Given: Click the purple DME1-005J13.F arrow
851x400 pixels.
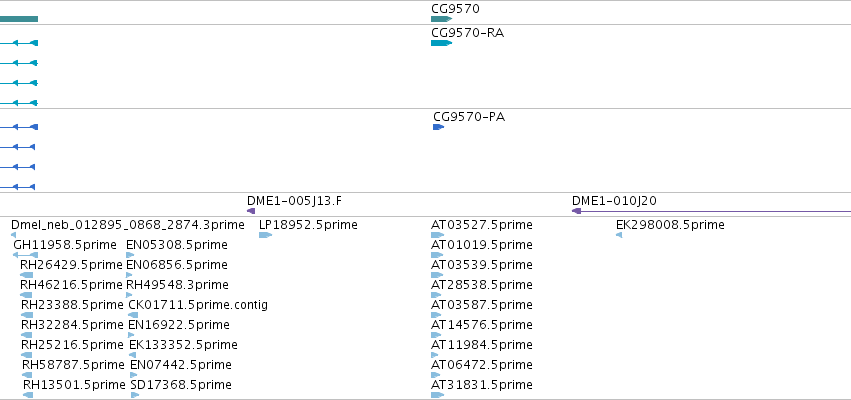Looking at the screenshot, I should point(251,211).
